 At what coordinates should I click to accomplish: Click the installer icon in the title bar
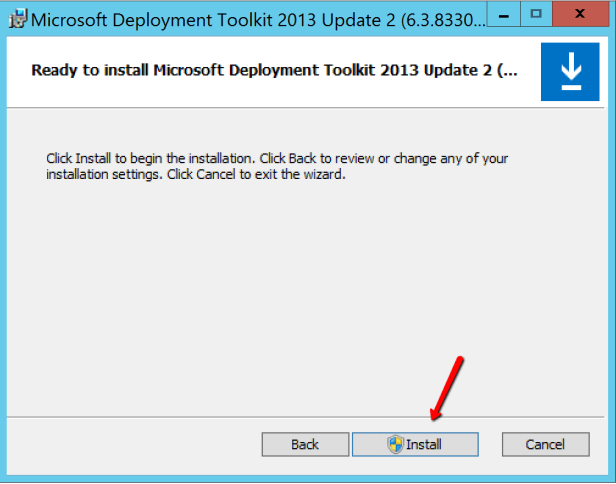pos(13,17)
